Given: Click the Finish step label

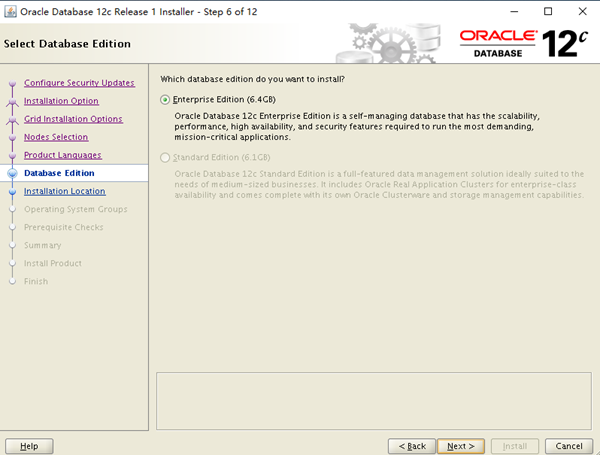Looking at the screenshot, I should (x=36, y=281).
